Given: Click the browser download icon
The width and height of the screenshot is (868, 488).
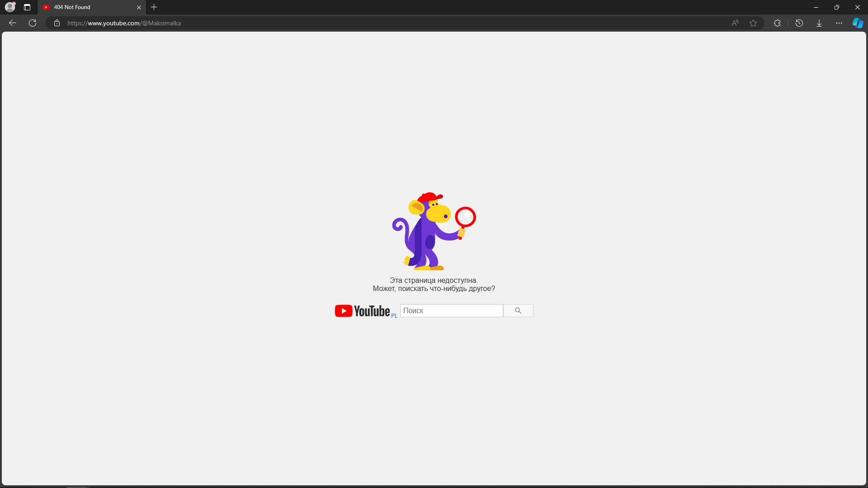Looking at the screenshot, I should click(819, 23).
